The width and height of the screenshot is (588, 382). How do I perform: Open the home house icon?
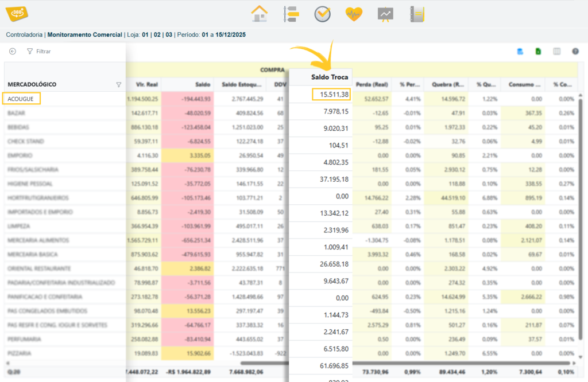(x=260, y=14)
